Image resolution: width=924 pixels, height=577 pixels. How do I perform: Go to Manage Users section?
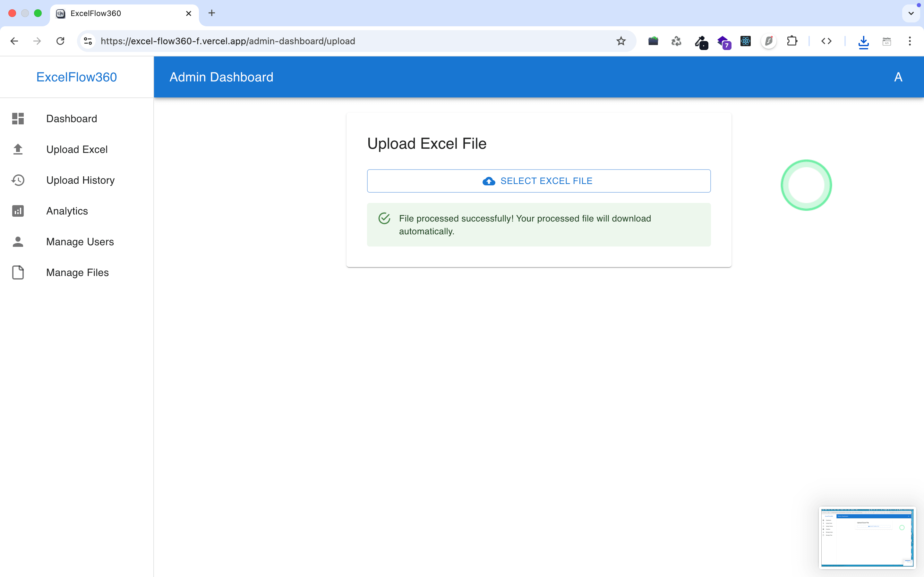click(x=80, y=242)
